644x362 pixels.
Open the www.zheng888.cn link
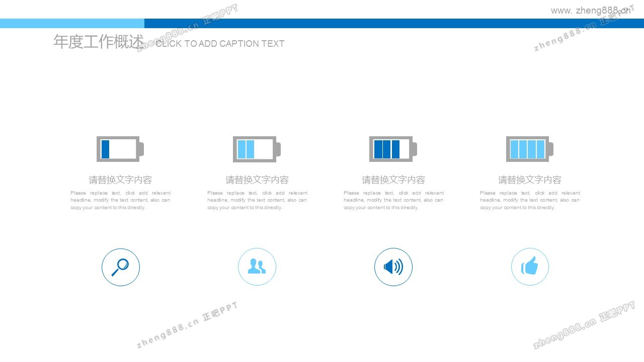(x=590, y=11)
